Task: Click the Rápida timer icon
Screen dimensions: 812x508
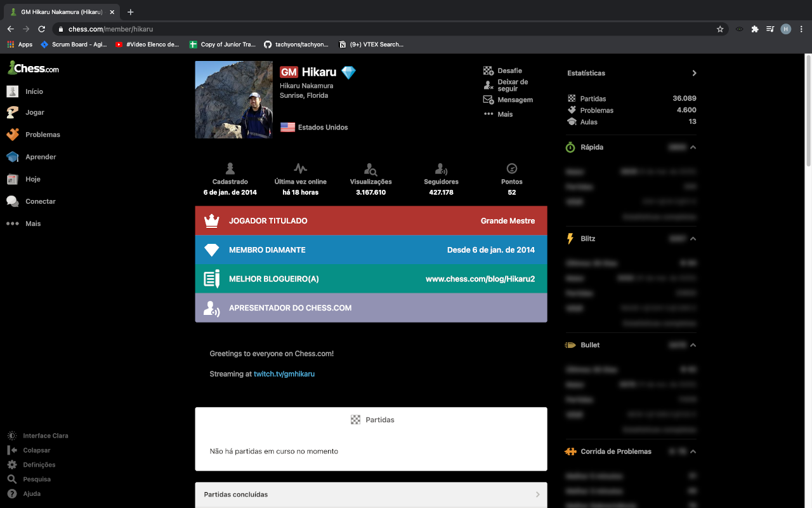Action: (x=570, y=147)
